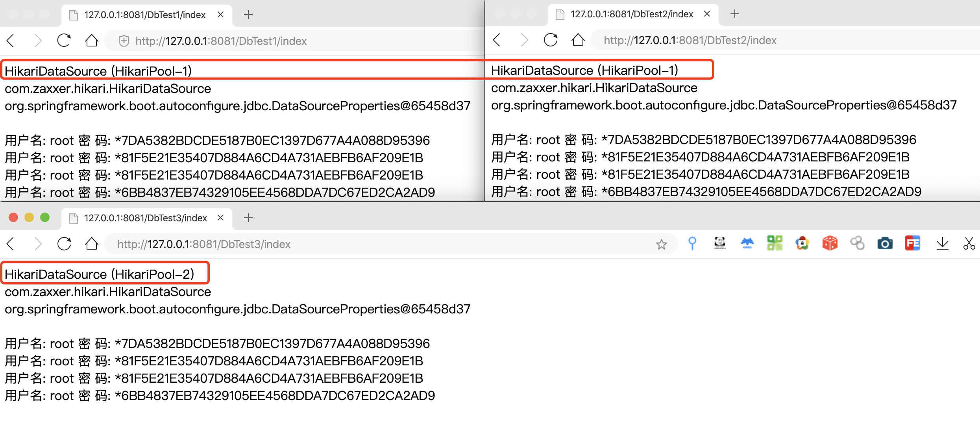This screenshot has width=980, height=426.
Task: Open the blue pin extension icon
Action: tap(692, 243)
